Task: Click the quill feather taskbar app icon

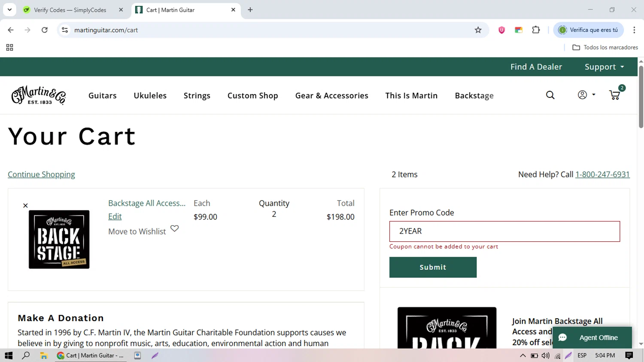Action: click(x=155, y=356)
